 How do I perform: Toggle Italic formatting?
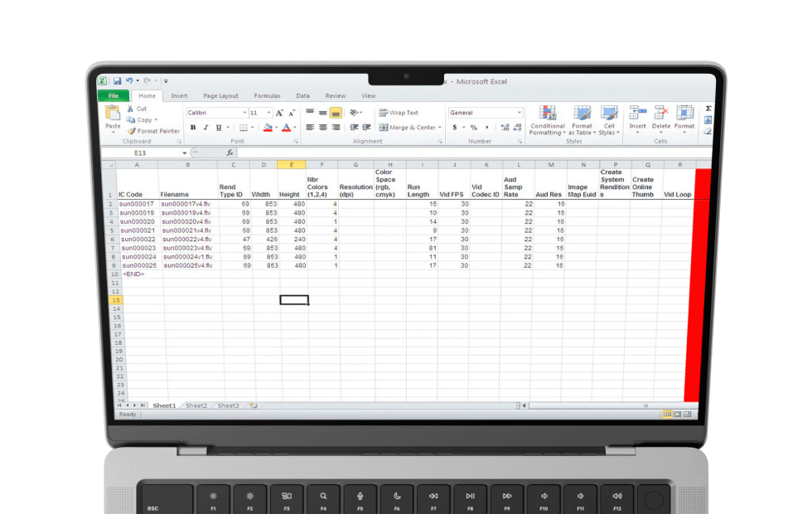point(205,128)
